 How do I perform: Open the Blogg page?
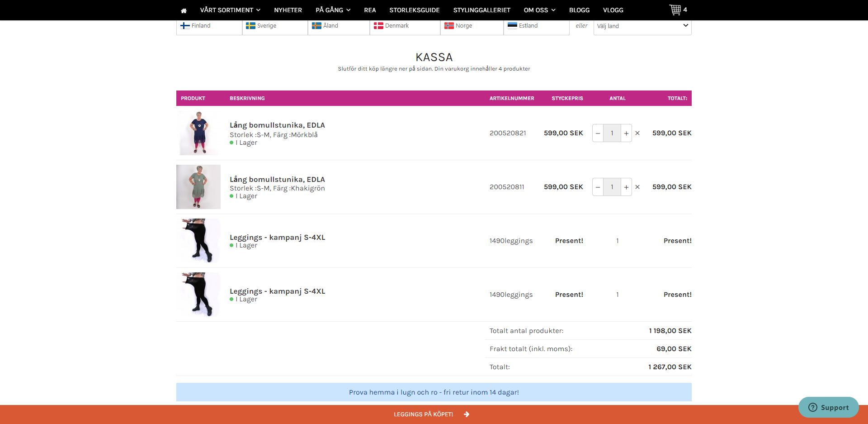[579, 10]
